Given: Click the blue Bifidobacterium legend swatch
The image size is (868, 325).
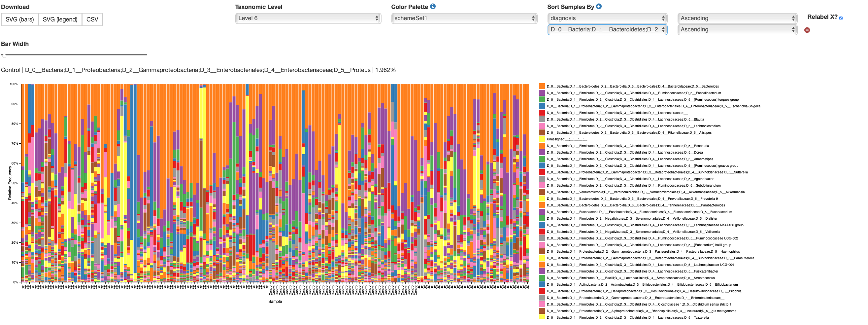Looking at the screenshot, I should pos(542,285).
